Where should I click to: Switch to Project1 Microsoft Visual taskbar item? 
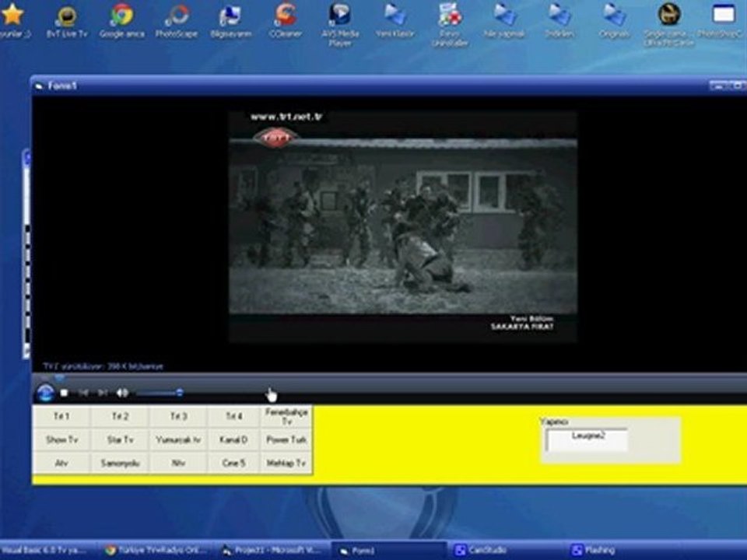274,550
